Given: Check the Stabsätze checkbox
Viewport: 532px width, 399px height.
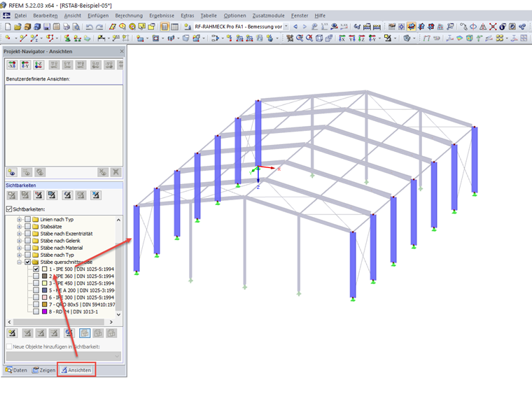Looking at the screenshot, I should click(28, 227).
